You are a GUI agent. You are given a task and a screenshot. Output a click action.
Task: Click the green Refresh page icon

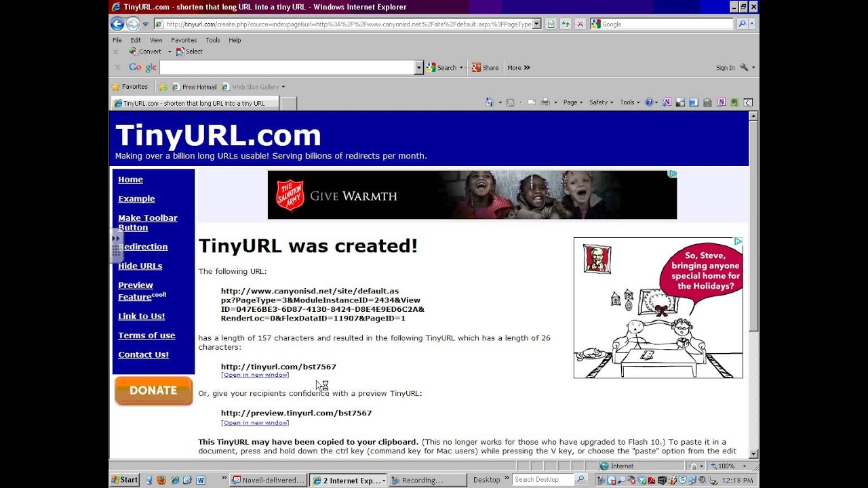[x=566, y=24]
